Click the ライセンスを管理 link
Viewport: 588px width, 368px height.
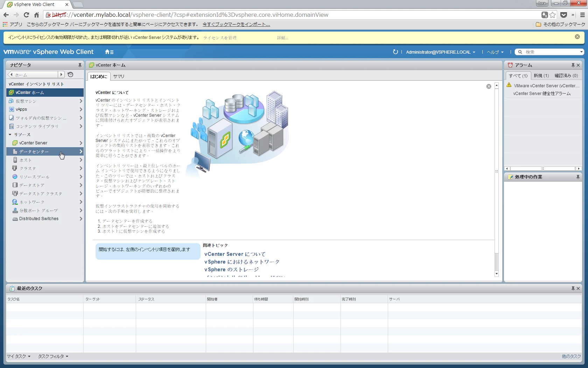pos(220,38)
